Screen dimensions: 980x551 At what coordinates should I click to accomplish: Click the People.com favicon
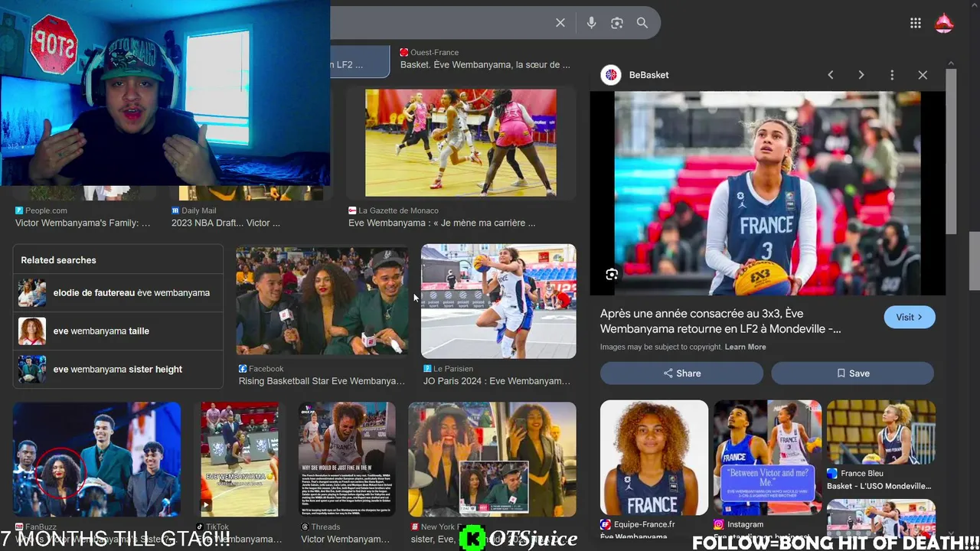(19, 210)
